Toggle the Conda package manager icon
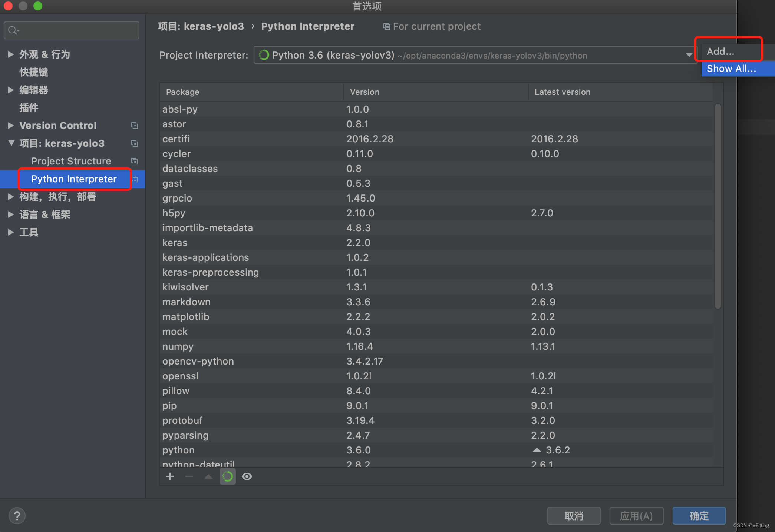Image resolution: width=775 pixels, height=532 pixels. pos(228,476)
